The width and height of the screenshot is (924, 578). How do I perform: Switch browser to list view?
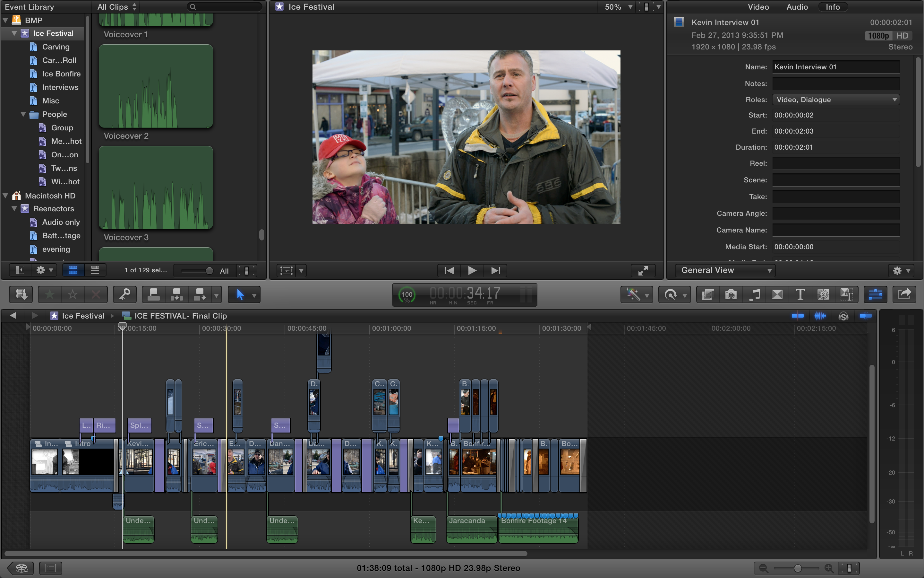[95, 270]
